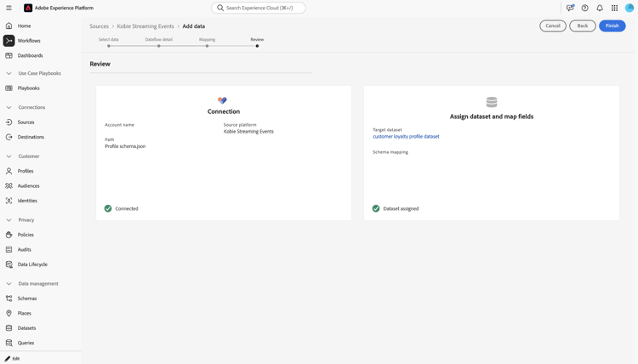The image size is (638, 364).
Task: Open the Datasets sidebar icon
Action: 9,327
